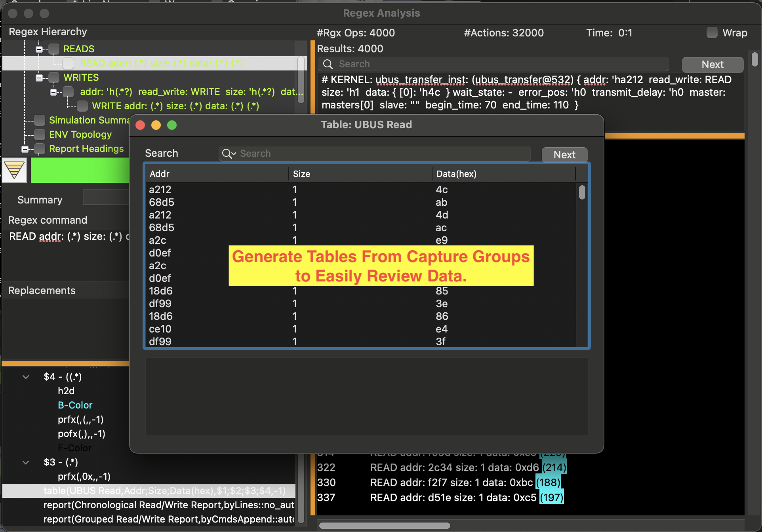Click the magnifier icon in results search
Viewport: 762px width, 532px height.
click(328, 64)
